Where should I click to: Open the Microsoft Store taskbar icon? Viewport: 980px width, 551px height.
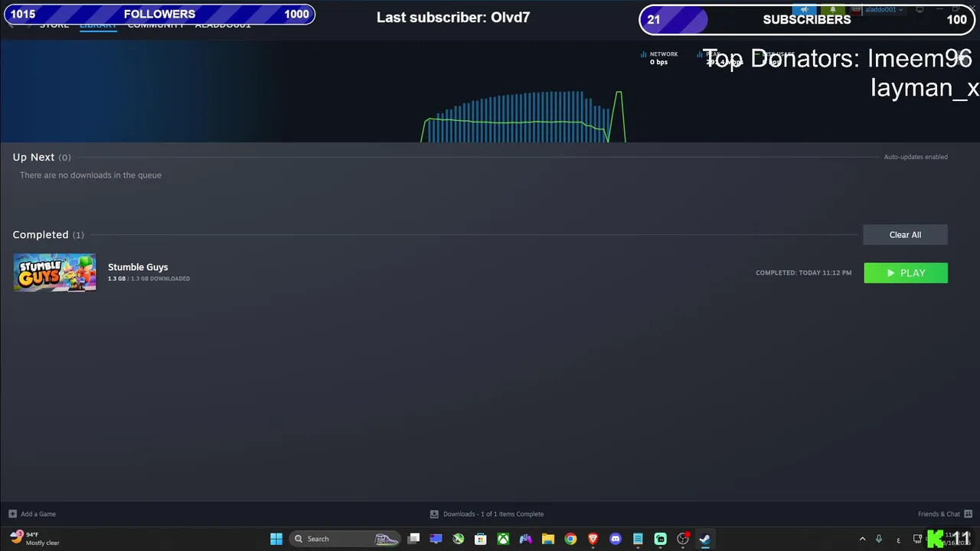(481, 539)
